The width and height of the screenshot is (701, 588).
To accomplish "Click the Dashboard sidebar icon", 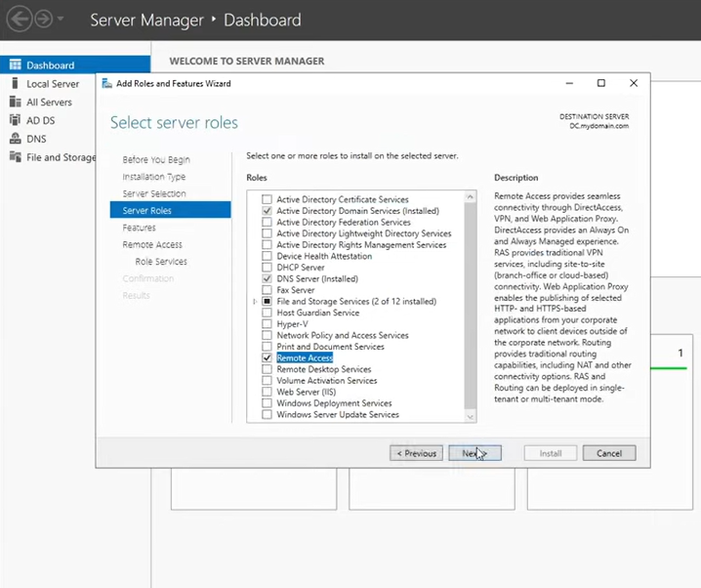I will (16, 64).
